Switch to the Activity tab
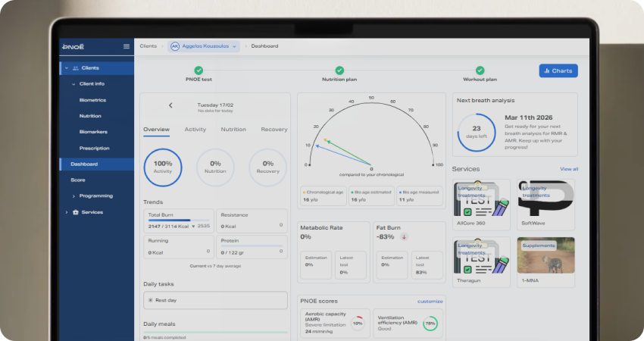 (195, 130)
